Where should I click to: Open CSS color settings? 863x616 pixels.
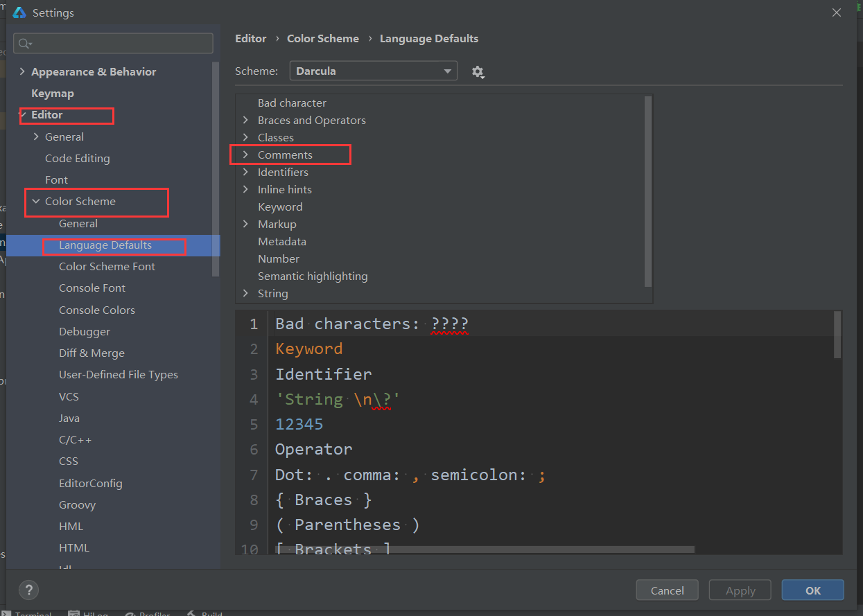pyautogui.click(x=69, y=461)
